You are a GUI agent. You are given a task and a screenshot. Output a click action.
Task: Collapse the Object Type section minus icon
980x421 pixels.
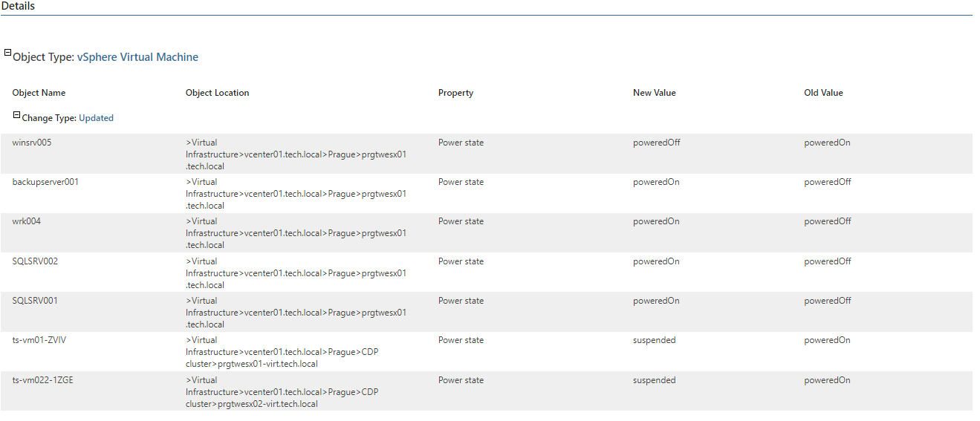point(8,53)
